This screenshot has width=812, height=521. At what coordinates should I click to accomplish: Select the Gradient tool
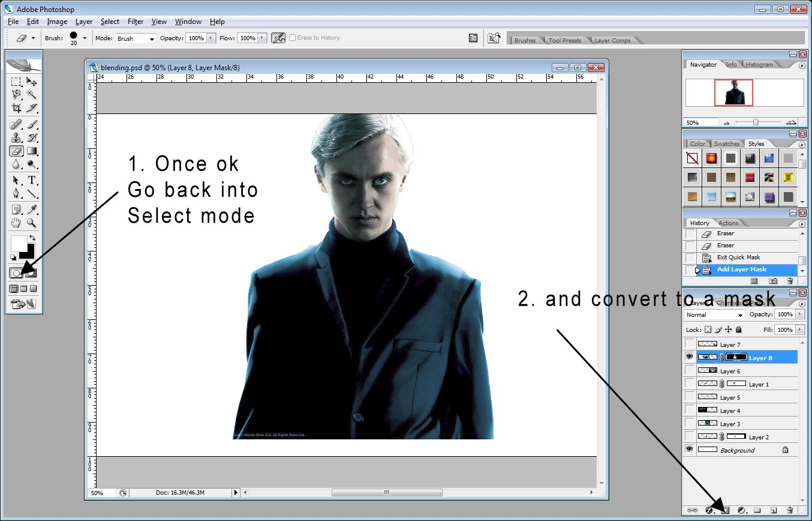pos(32,151)
